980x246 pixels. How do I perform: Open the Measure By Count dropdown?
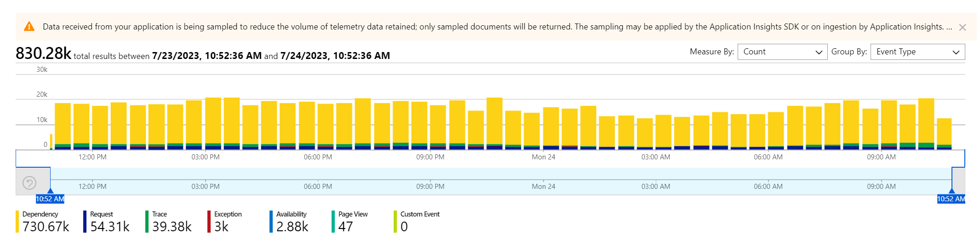[x=782, y=52]
